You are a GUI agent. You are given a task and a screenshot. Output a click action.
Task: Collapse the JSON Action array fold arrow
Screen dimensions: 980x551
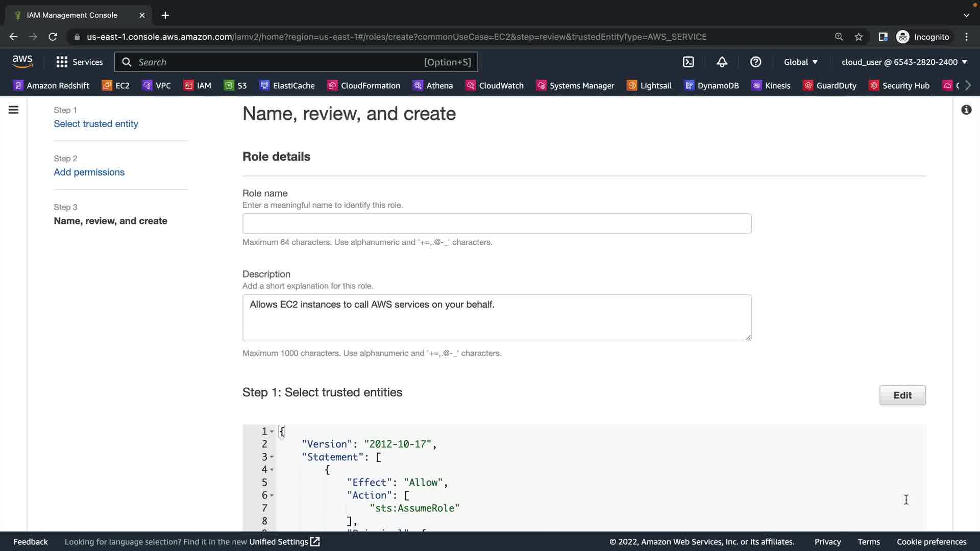(x=272, y=495)
